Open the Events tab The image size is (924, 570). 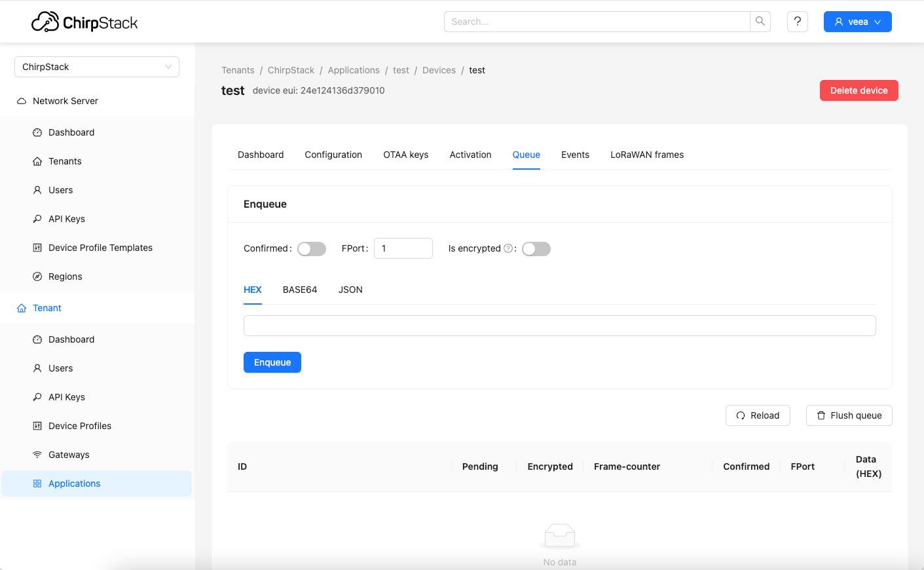(575, 155)
